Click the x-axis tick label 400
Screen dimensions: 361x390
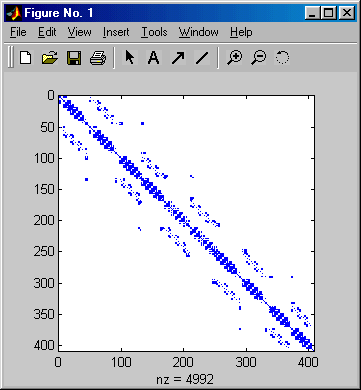[x=308, y=362]
